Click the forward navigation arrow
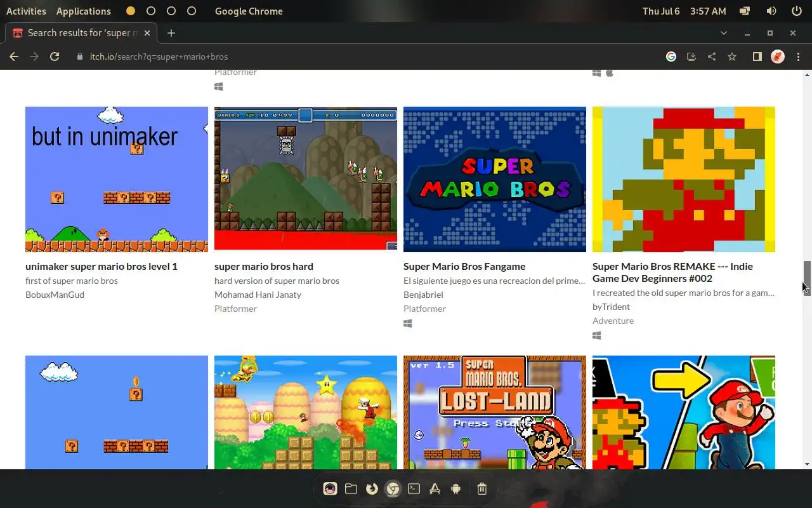 coord(34,57)
